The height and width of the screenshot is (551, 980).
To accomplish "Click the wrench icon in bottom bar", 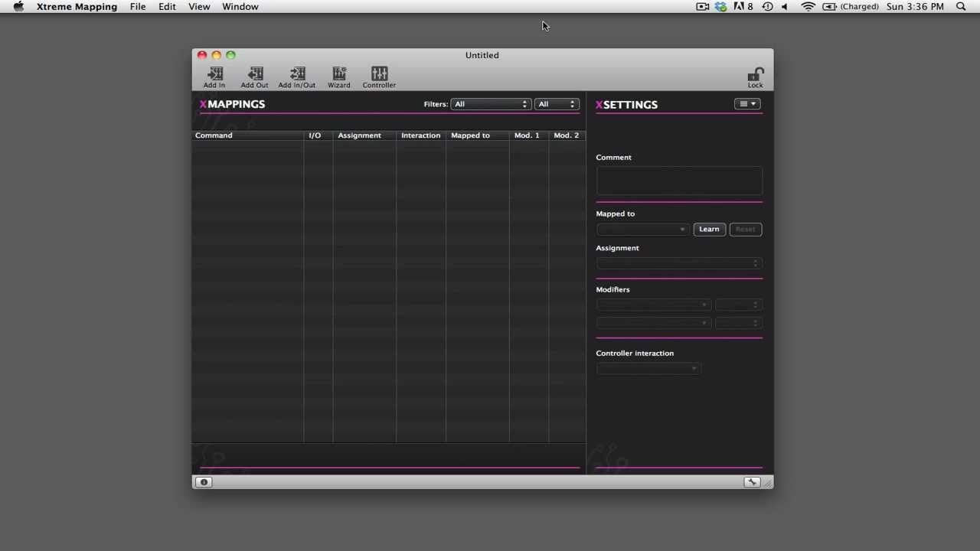I will tap(752, 482).
